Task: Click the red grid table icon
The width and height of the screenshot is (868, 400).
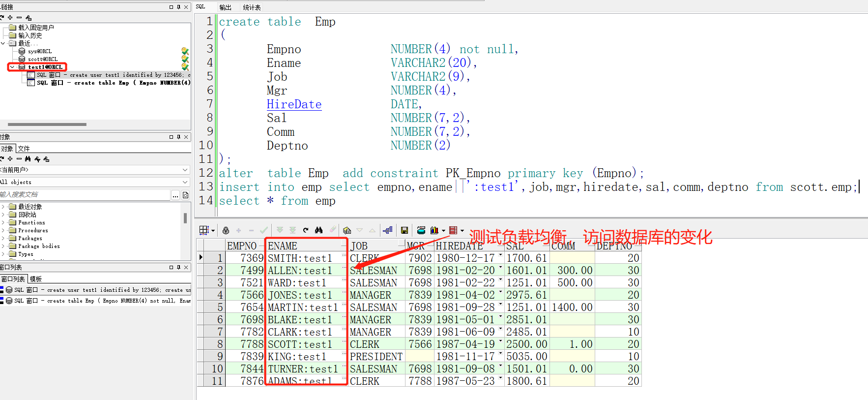Action: (453, 230)
